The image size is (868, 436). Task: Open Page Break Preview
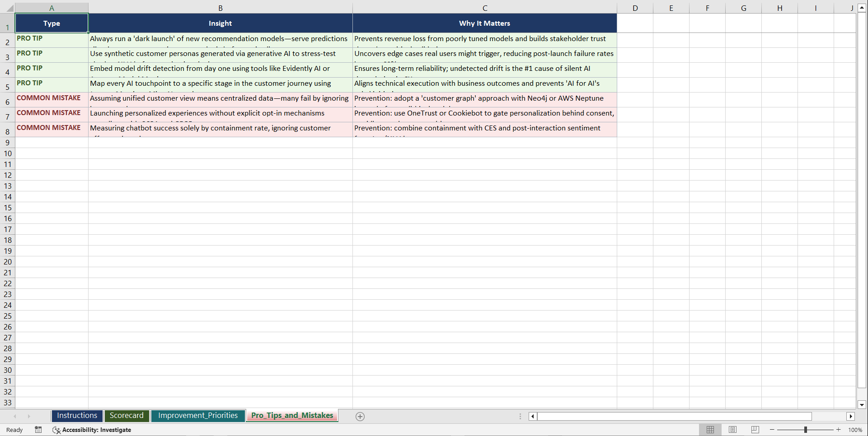pyautogui.click(x=754, y=430)
